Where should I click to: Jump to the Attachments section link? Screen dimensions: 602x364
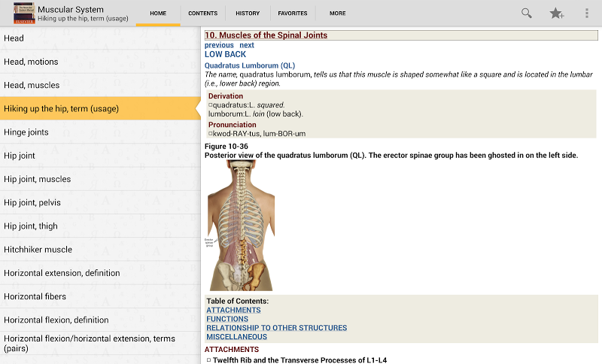tap(233, 310)
